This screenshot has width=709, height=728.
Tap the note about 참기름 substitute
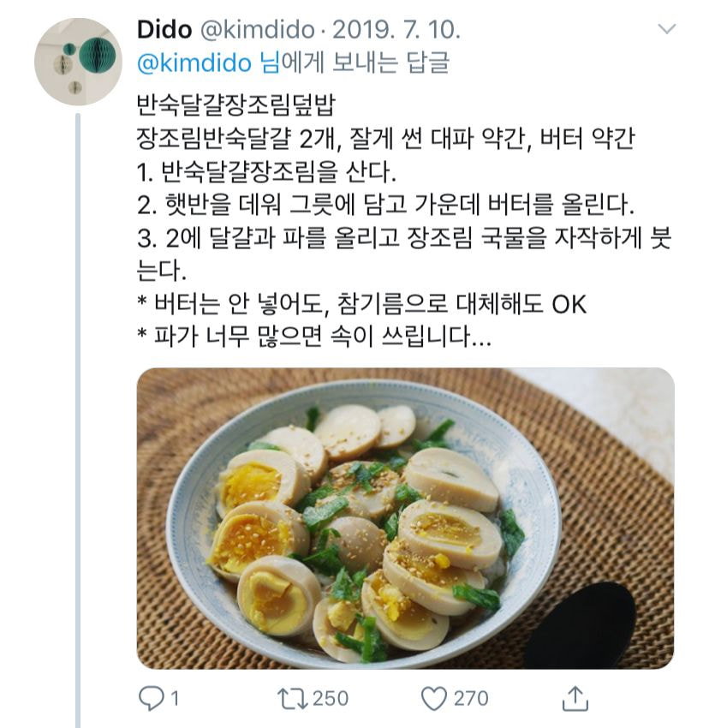[362, 304]
